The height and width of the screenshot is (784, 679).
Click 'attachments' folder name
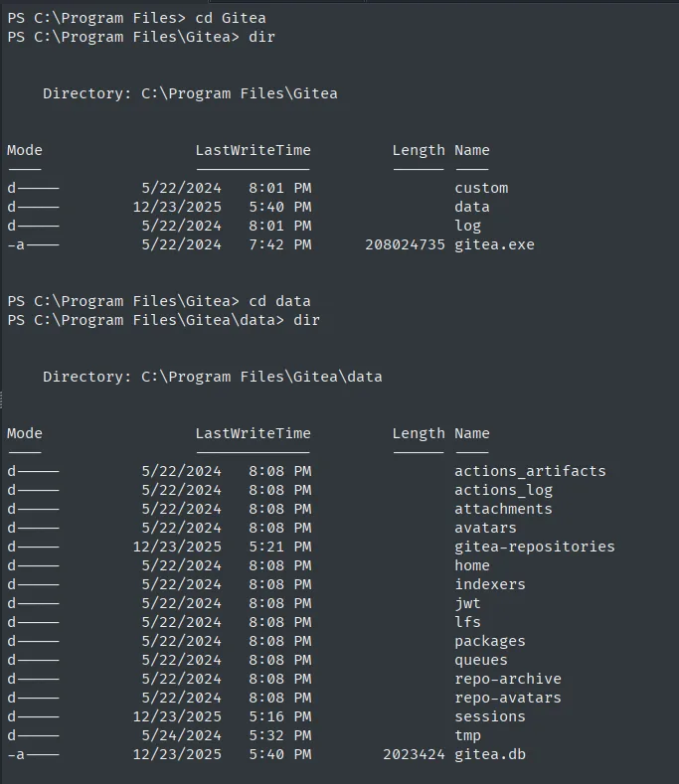(503, 509)
